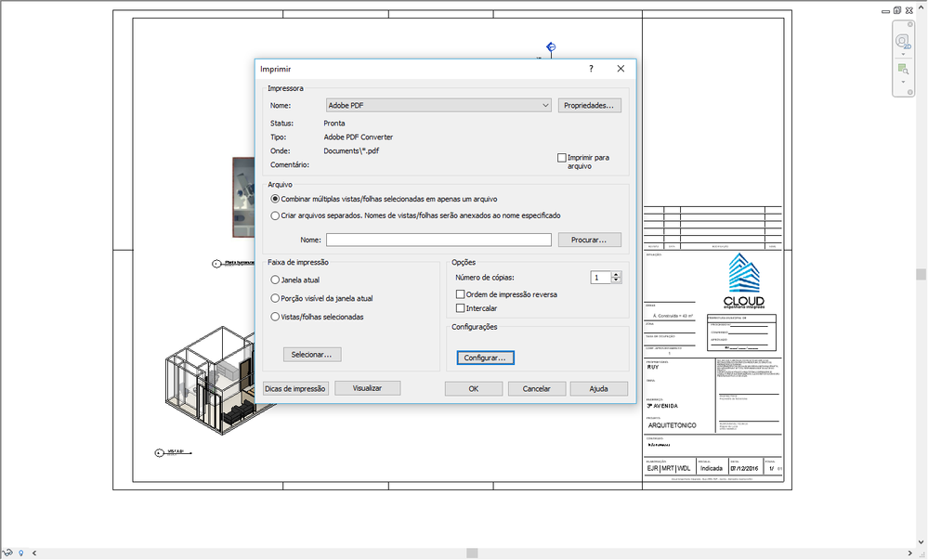The image size is (928, 560).
Task: Select Janela atual print range
Action: point(275,280)
